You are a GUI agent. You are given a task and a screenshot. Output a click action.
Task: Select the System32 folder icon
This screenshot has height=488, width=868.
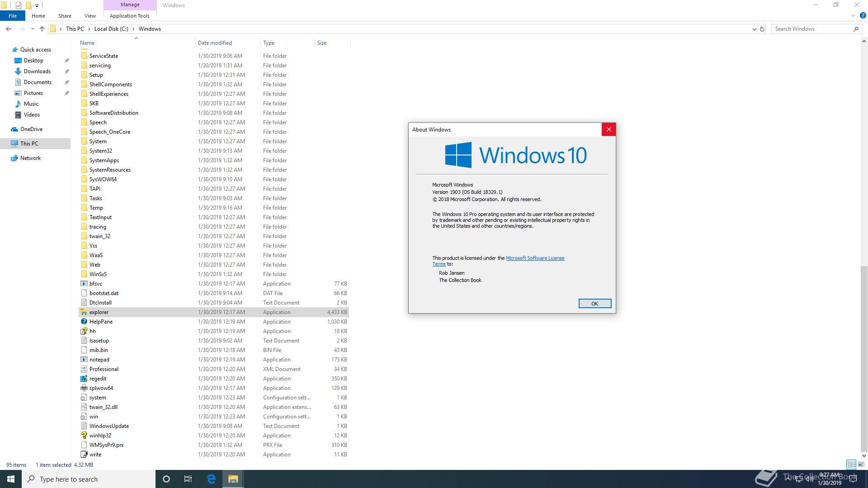(84, 151)
